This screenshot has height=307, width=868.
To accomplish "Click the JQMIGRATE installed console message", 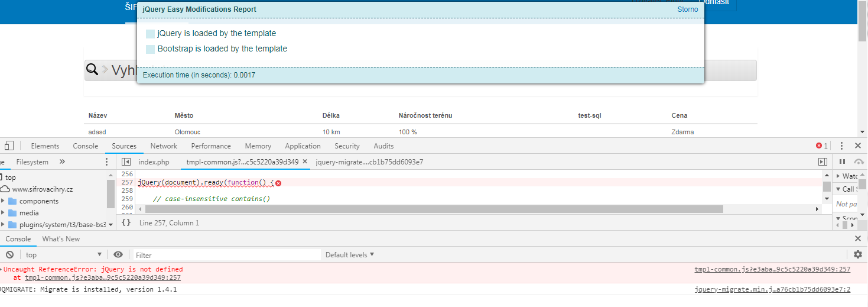I will point(89,289).
